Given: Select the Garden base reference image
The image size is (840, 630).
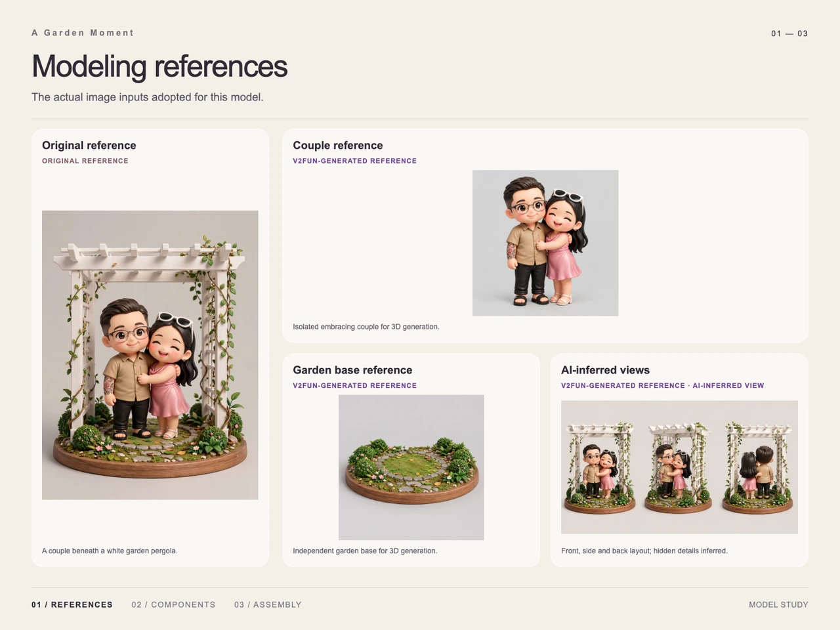Looking at the screenshot, I should coord(411,467).
